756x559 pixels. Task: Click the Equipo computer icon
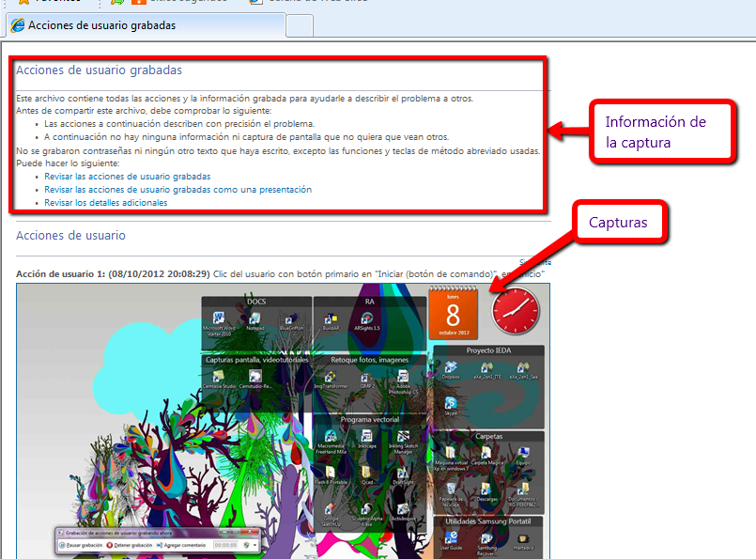tap(523, 453)
